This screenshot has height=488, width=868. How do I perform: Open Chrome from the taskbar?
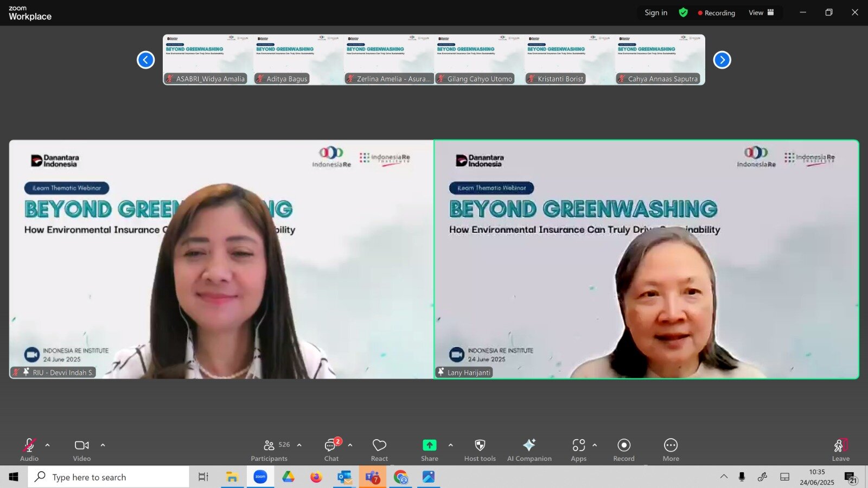tap(401, 477)
